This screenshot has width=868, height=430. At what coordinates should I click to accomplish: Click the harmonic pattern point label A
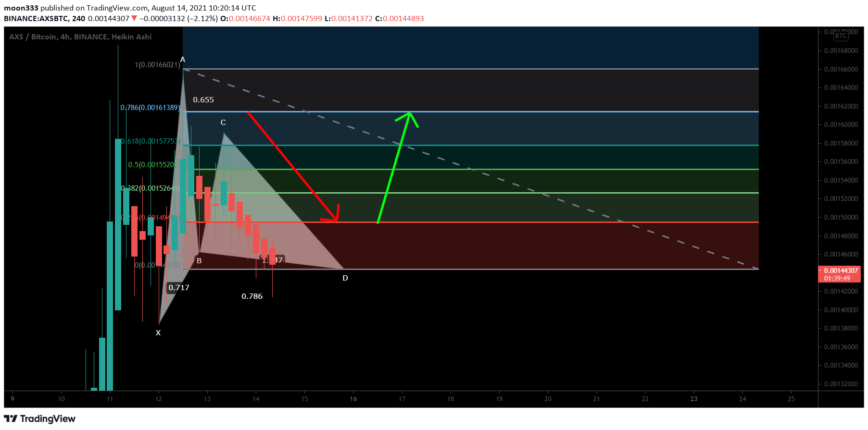point(183,60)
